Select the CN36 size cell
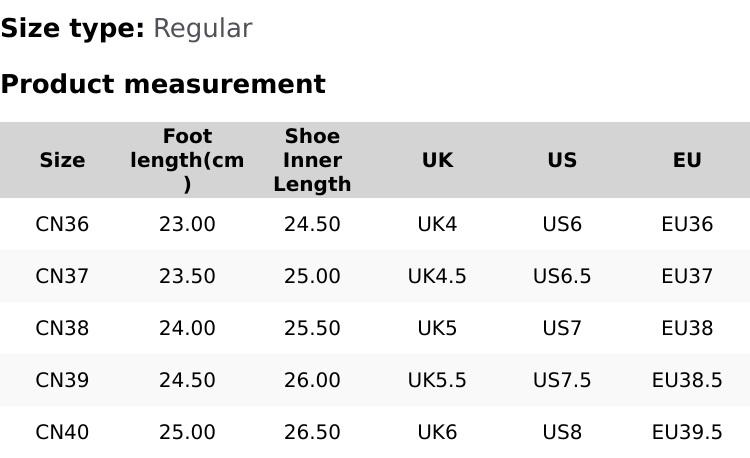Screen dimensions: 750x458 62,224
